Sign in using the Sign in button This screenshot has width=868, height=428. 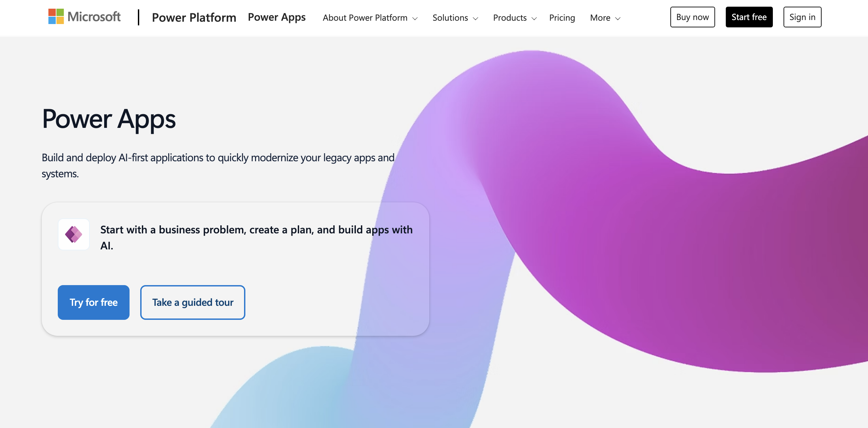(802, 17)
